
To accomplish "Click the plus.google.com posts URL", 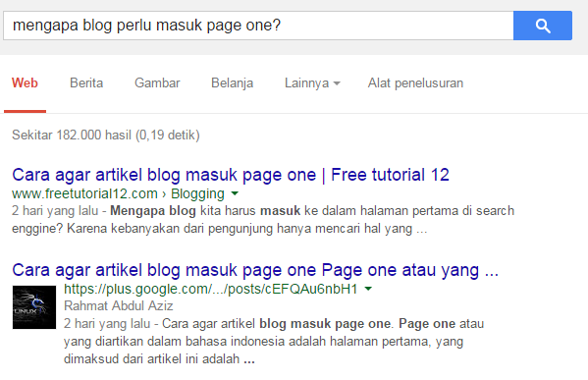I will (210, 289).
